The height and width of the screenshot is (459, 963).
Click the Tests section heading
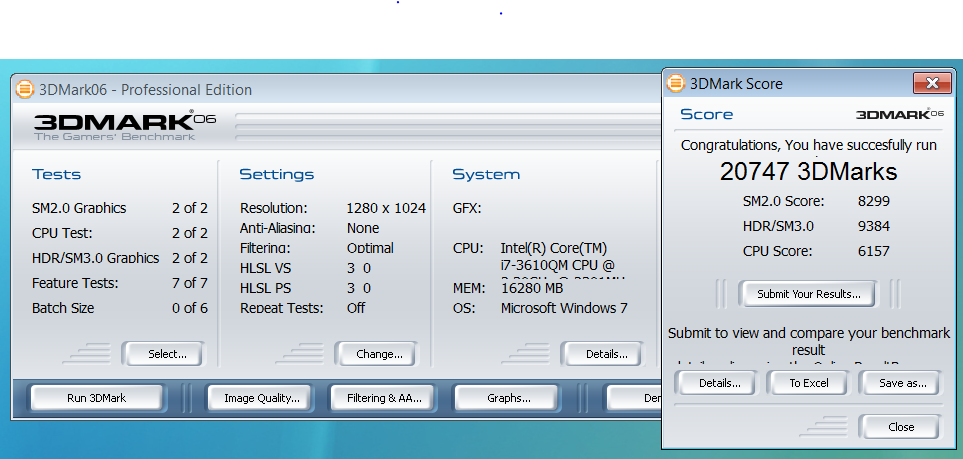click(x=57, y=175)
